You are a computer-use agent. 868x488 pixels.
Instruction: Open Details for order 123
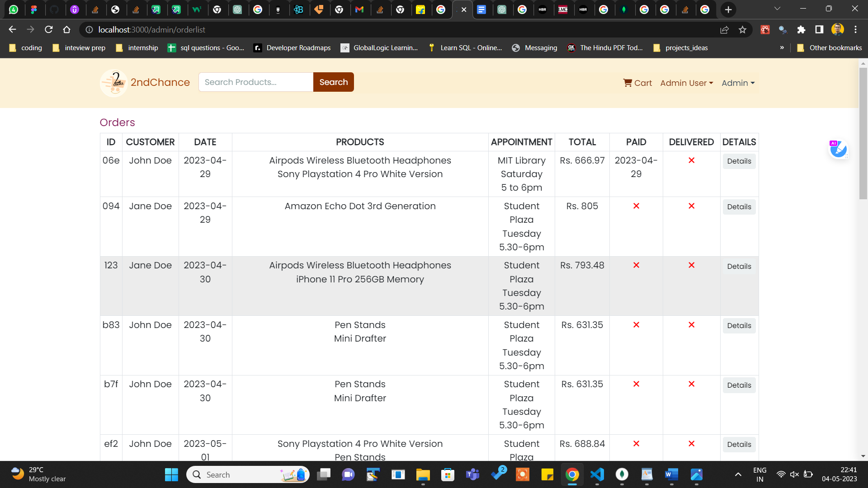(739, 267)
